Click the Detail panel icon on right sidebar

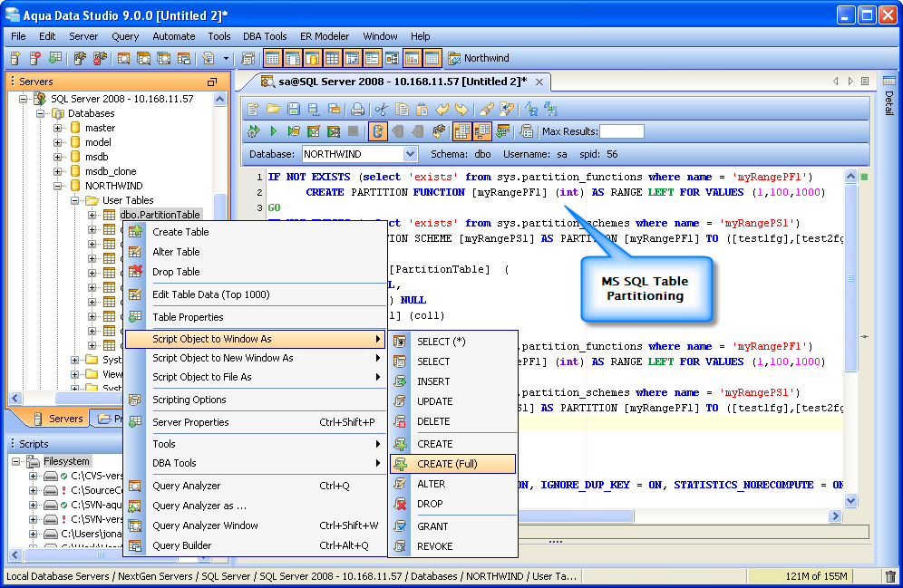[x=889, y=82]
